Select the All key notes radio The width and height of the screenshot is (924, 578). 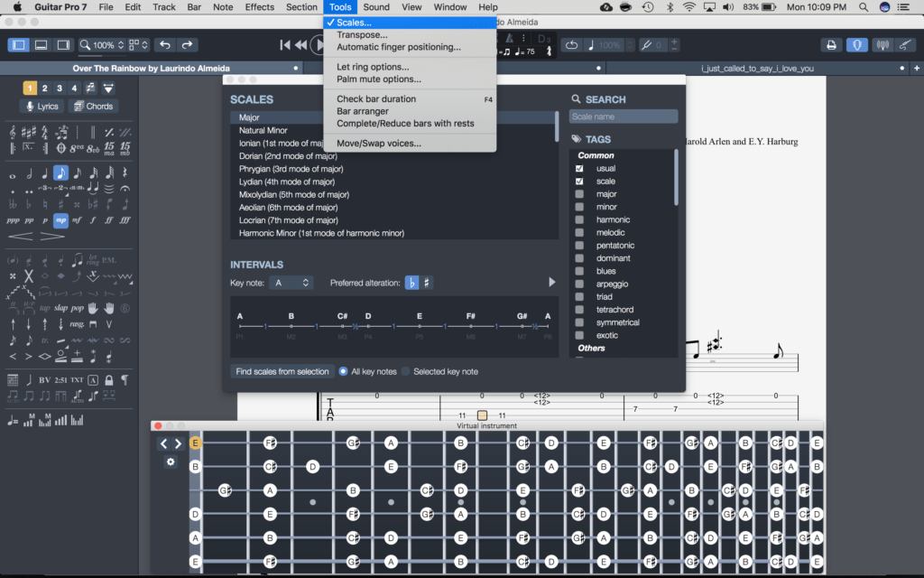coord(343,371)
